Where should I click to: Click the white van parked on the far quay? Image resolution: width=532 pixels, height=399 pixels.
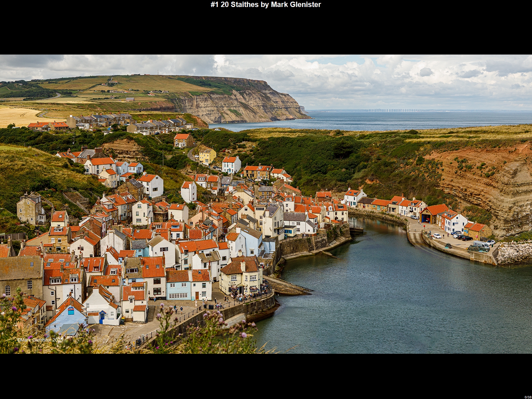click(481, 245)
